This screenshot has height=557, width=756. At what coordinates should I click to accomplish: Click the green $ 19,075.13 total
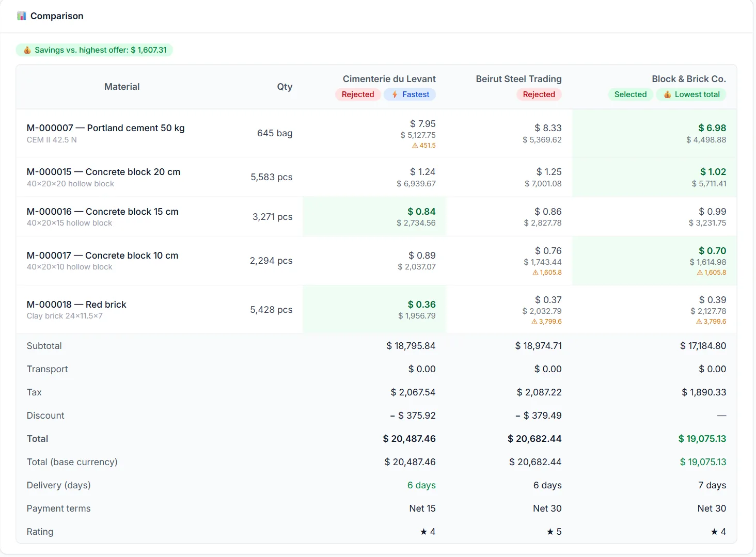pyautogui.click(x=702, y=439)
